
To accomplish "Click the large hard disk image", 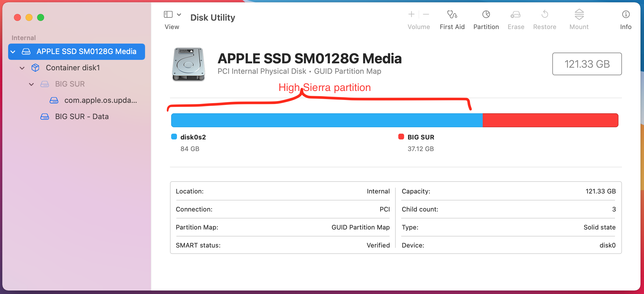I will (x=189, y=64).
